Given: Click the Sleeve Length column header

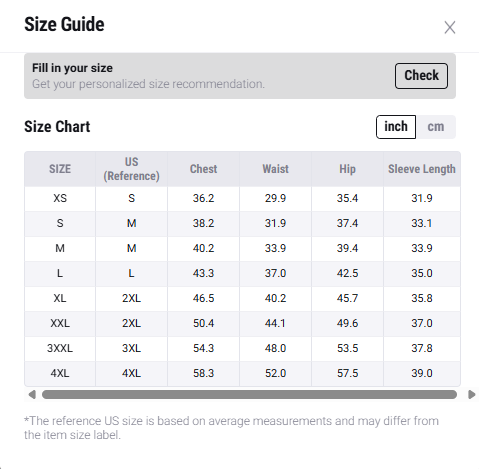Looking at the screenshot, I should (x=422, y=169).
